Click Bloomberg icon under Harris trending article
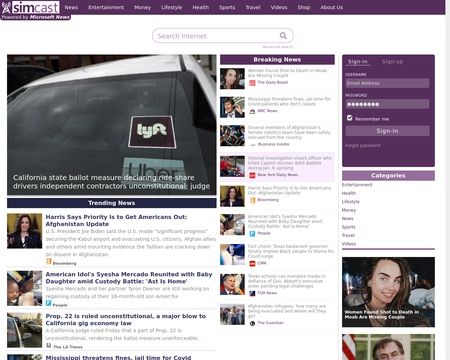450x360 pixels. pos(49,262)
